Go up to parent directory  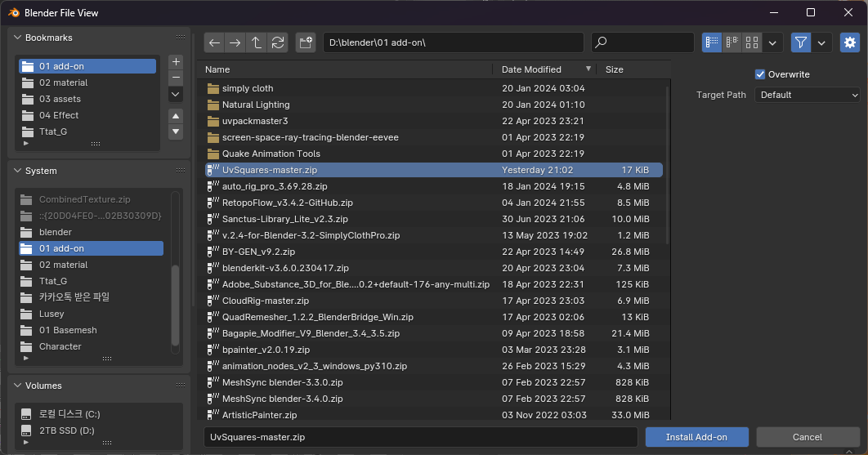click(257, 42)
